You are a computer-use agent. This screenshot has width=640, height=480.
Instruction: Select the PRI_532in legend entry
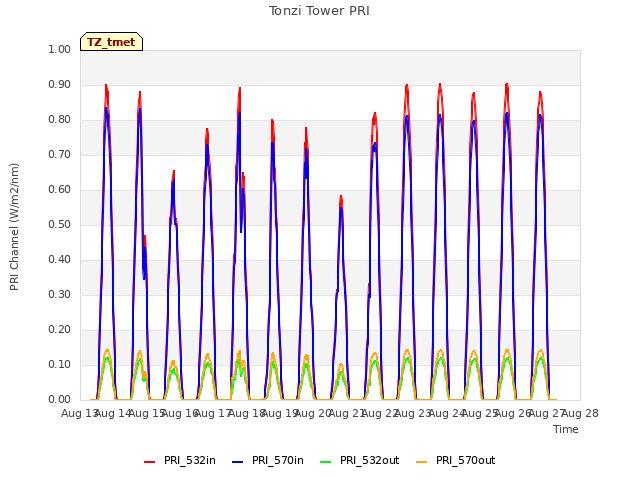click(180, 460)
